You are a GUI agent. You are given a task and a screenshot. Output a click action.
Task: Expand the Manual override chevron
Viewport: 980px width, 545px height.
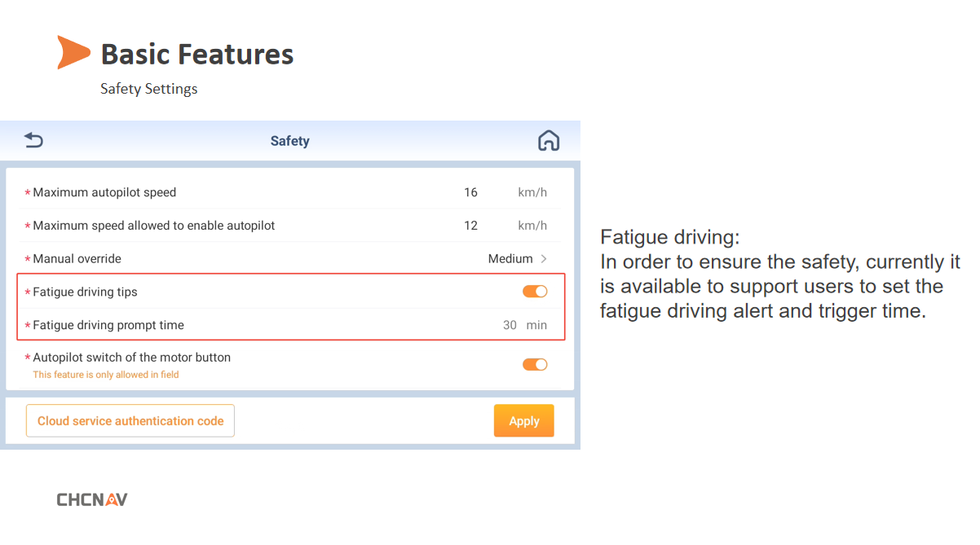pos(544,259)
